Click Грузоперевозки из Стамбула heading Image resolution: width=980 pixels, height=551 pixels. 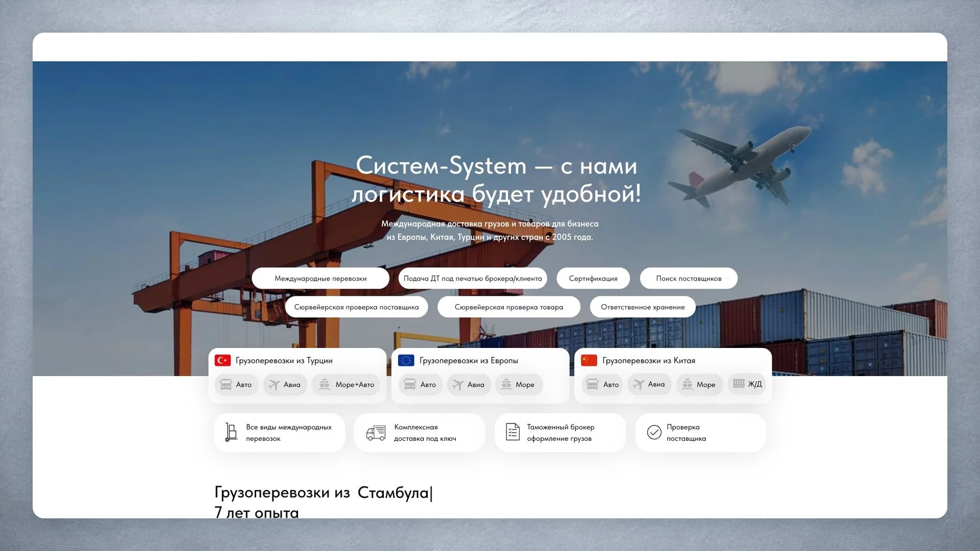pos(324,493)
